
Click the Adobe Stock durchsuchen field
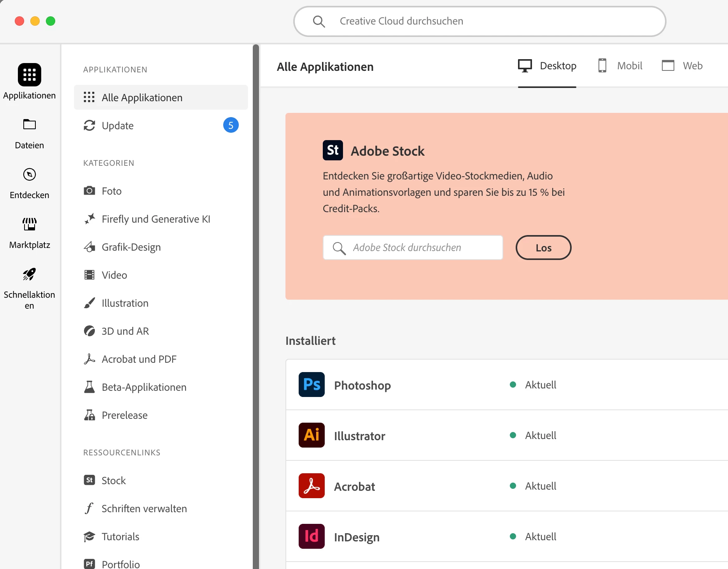pos(413,248)
